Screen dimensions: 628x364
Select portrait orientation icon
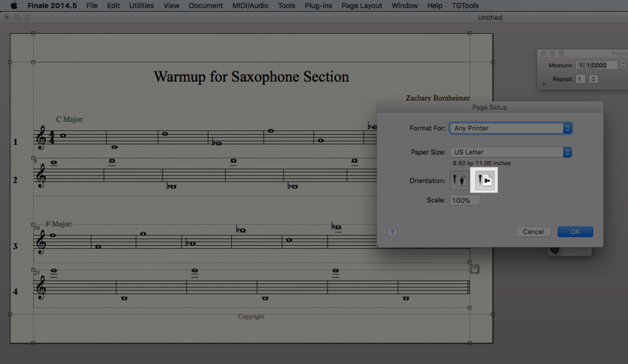tap(459, 180)
